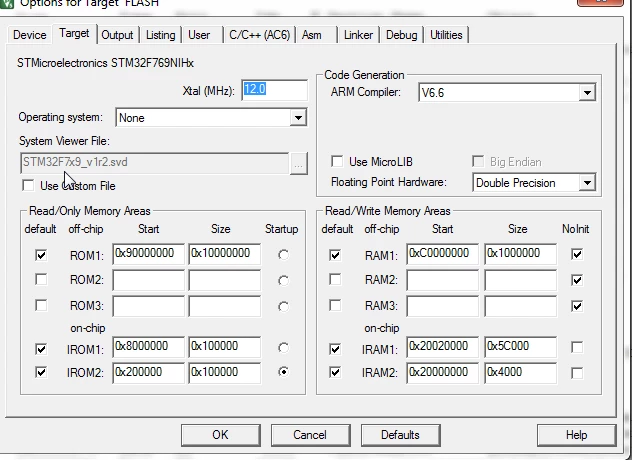Enable Use MicroLIB checkbox
The image size is (632, 460).
tap(337, 162)
